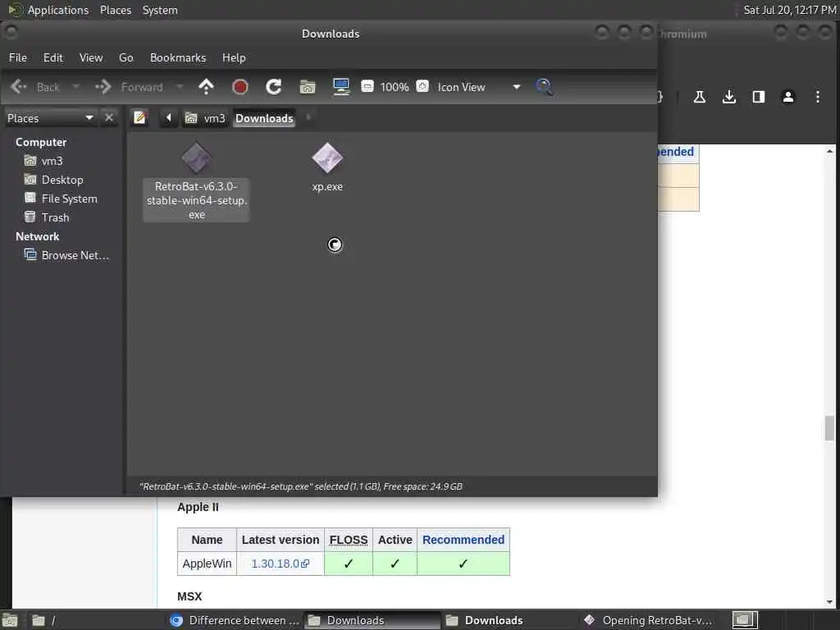The image size is (840, 630).
Task: Click the FLOSS column header
Action: click(349, 540)
